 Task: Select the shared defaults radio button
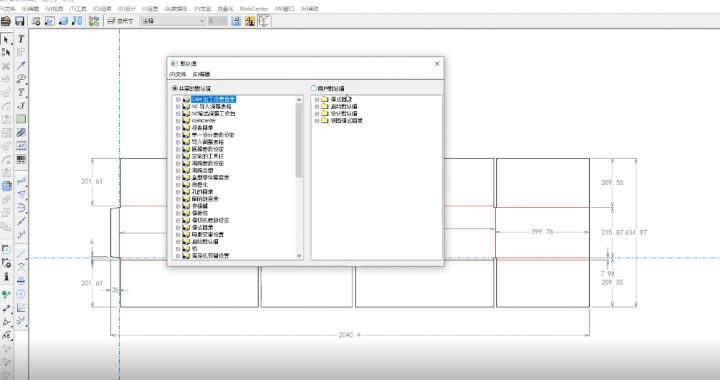click(x=174, y=88)
